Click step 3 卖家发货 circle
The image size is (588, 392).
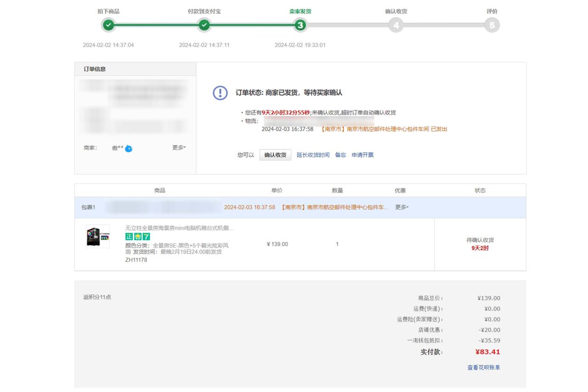point(300,25)
